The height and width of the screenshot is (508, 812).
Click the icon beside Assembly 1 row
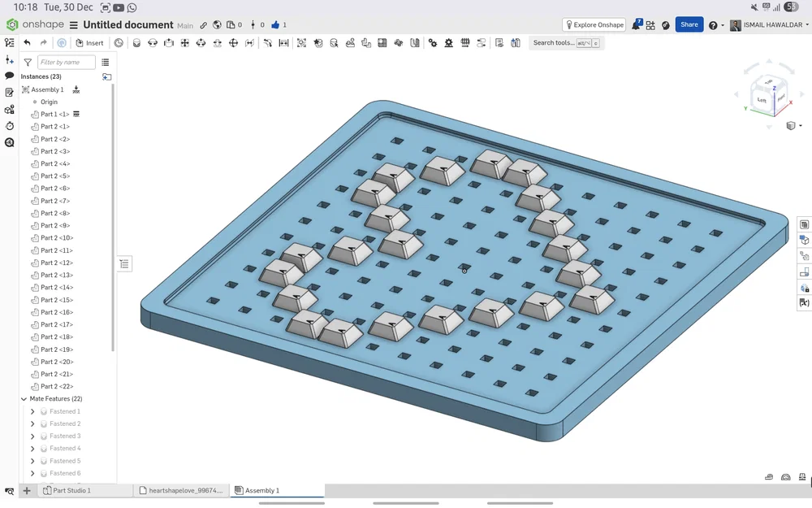pos(76,89)
